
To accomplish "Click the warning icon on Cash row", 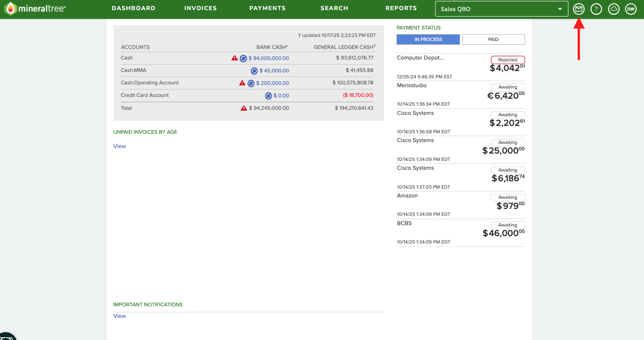I will click(x=235, y=58).
